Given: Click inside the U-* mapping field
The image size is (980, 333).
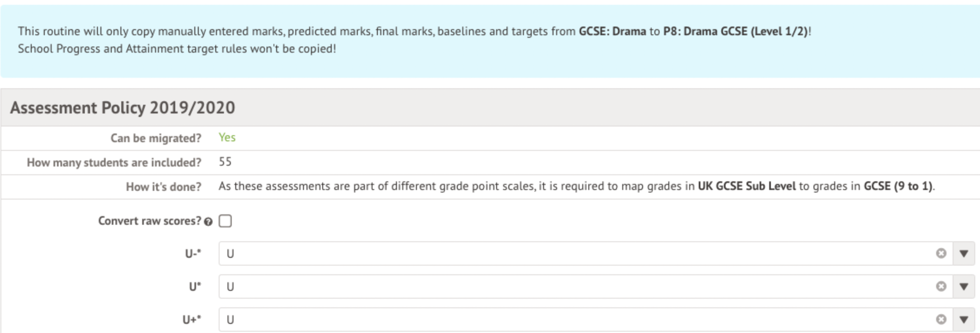Looking at the screenshot, I should 565,253.
